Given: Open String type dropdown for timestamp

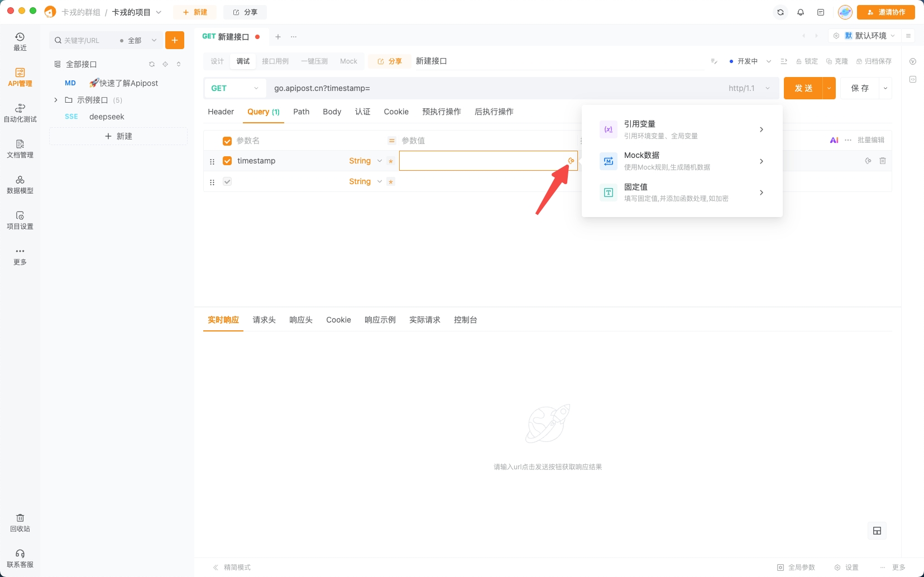Looking at the screenshot, I should [x=366, y=161].
